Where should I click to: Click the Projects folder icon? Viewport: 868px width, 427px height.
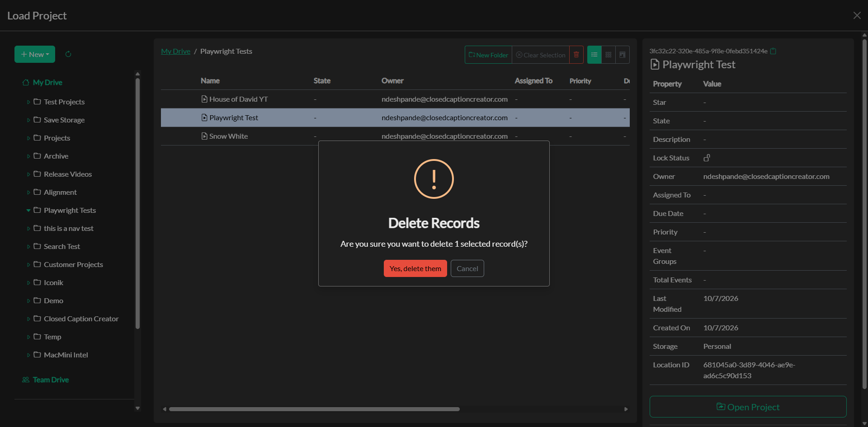click(37, 138)
